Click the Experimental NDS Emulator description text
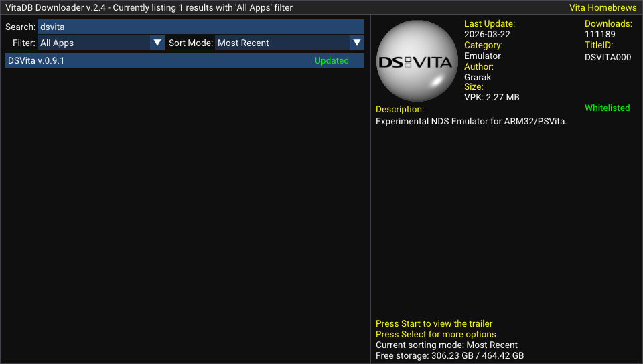 point(471,122)
